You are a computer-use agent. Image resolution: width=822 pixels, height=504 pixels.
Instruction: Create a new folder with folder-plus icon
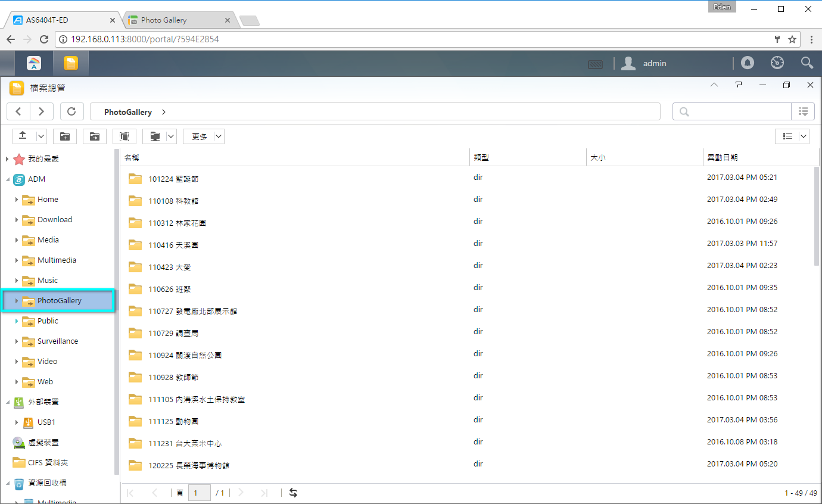[65, 136]
